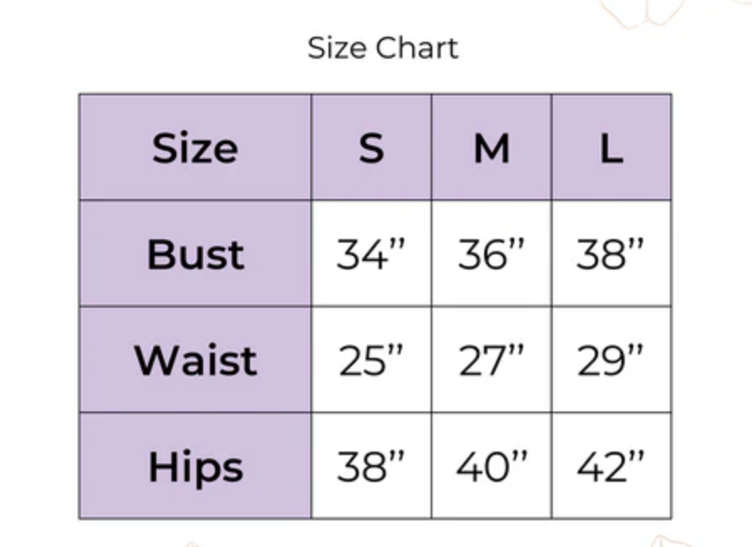The image size is (756, 547).
Task: Select the Size header cell
Action: point(195,147)
